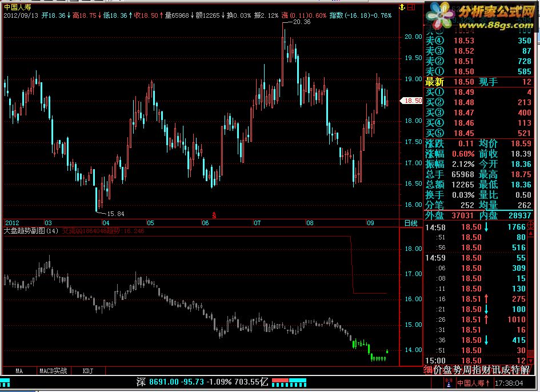This screenshot has width=540, height=392.
Task: Click the 内盘 28937 value
Action: tap(520, 215)
